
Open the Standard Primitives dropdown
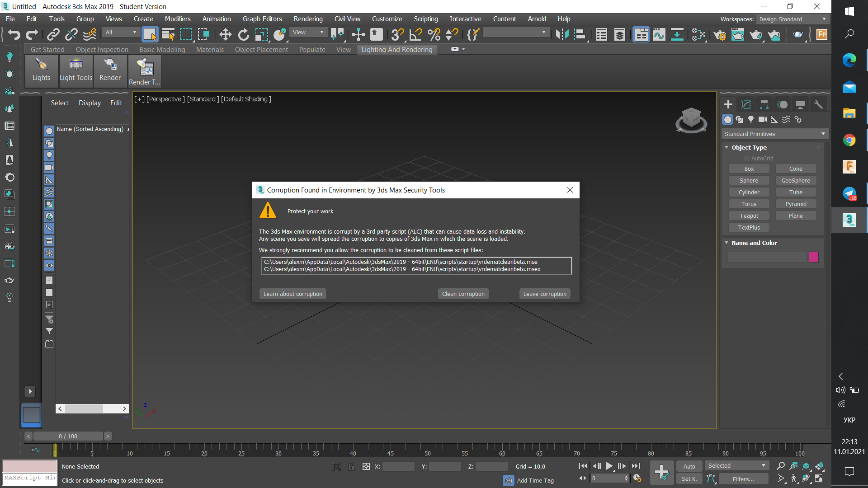click(774, 134)
